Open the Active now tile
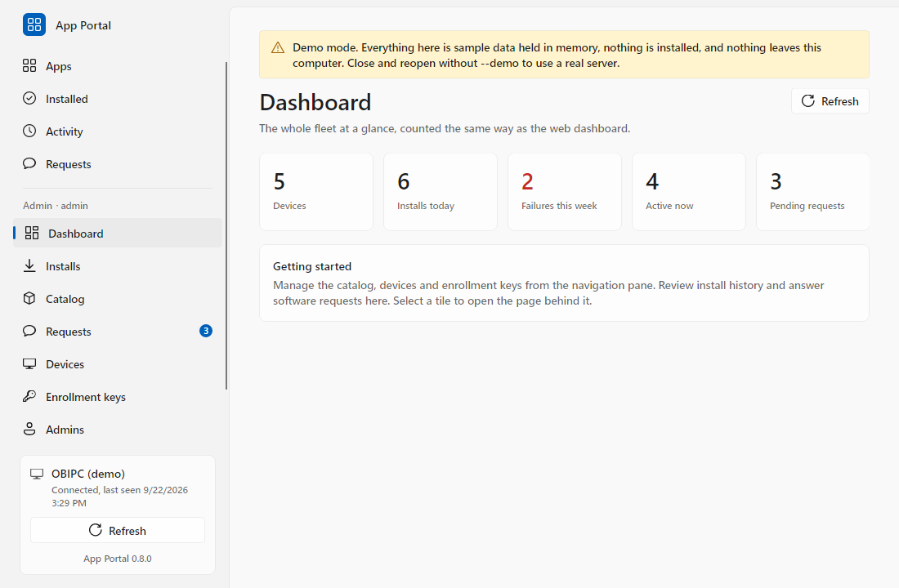This screenshot has width=899, height=588. pos(689,191)
